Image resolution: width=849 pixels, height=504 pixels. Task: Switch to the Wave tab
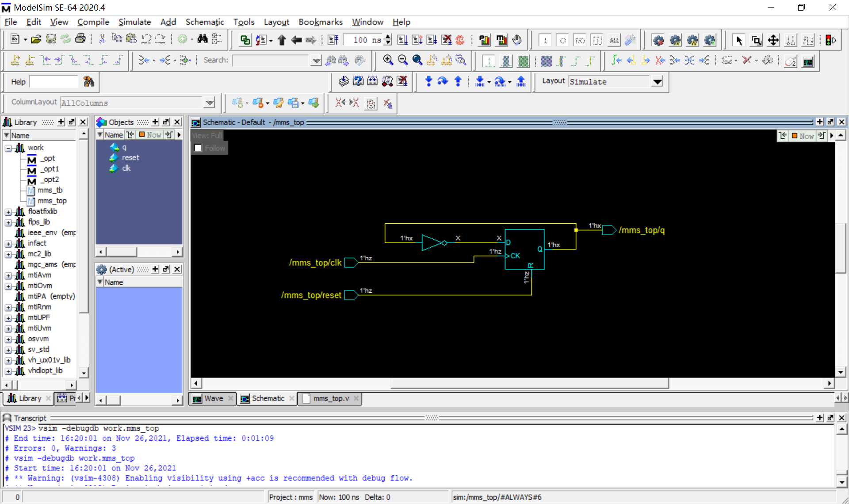tap(213, 398)
